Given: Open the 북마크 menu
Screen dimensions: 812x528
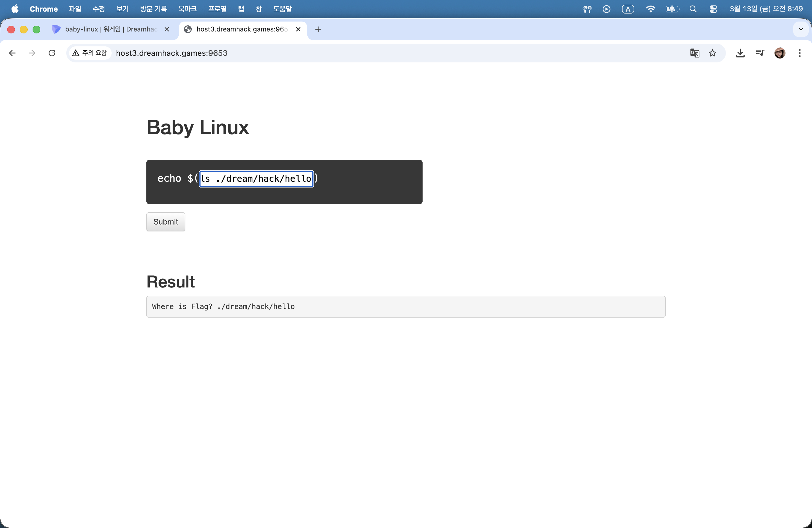Looking at the screenshot, I should coord(187,9).
